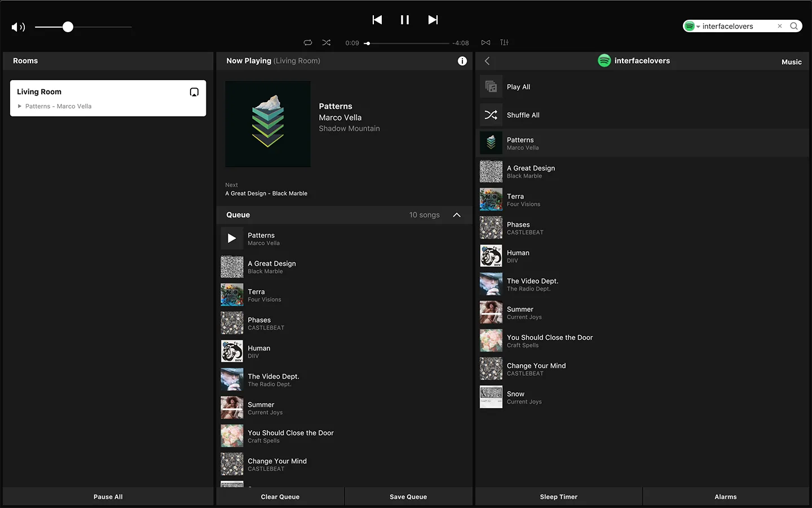812x508 pixels.
Task: Toggle repeat mode
Action: click(308, 42)
